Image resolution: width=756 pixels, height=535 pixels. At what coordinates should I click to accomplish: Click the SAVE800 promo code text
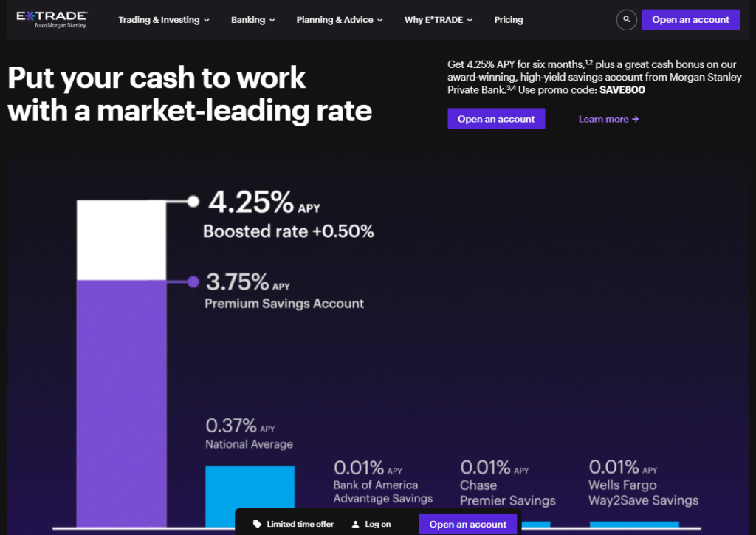(x=622, y=89)
